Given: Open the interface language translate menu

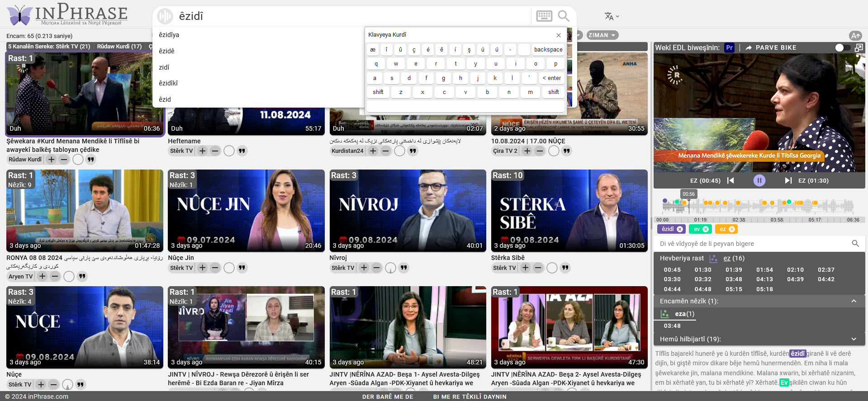Looking at the screenshot, I should (612, 16).
